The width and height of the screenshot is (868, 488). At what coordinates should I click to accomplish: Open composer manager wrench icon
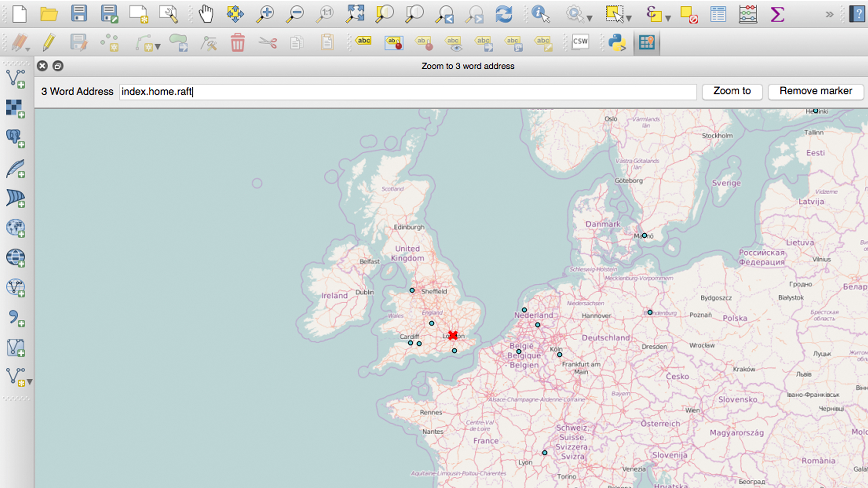pos(169,14)
